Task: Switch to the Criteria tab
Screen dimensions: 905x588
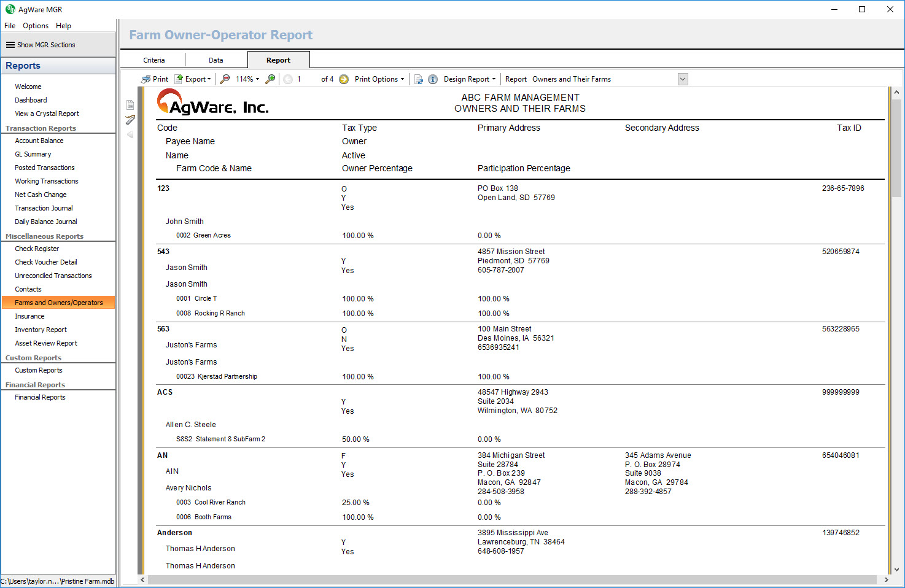Action: tap(154, 60)
